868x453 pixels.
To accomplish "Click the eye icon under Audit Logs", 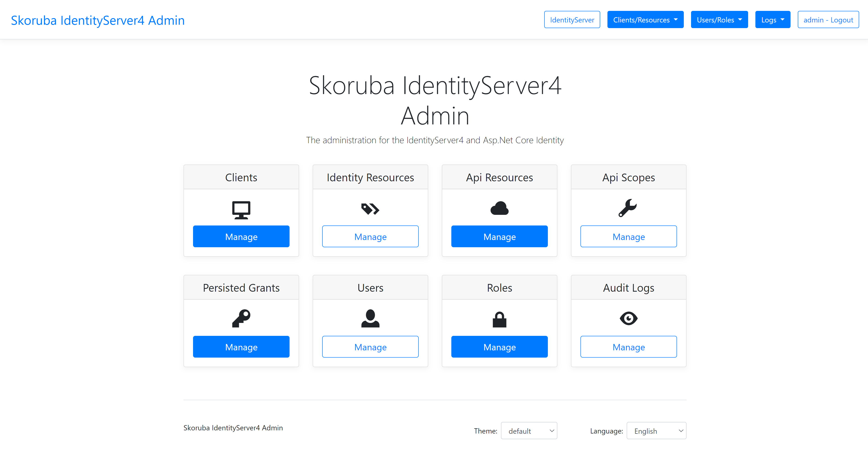I will [629, 318].
